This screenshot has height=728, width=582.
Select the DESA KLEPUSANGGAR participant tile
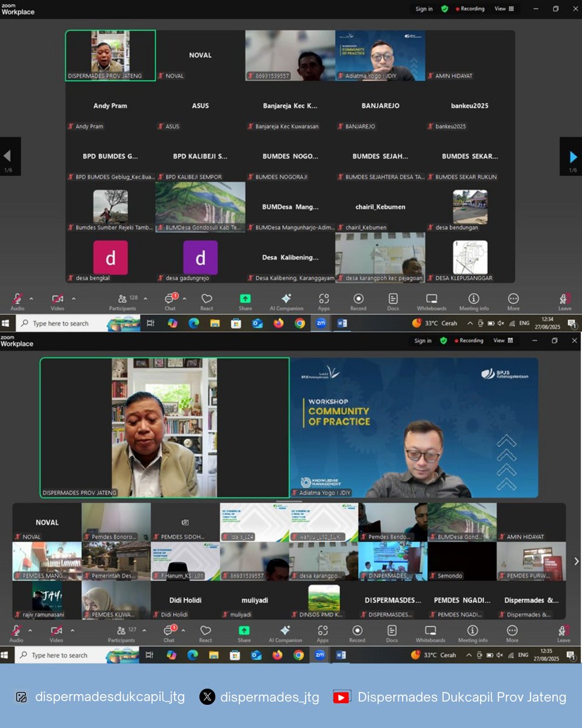pos(470,258)
